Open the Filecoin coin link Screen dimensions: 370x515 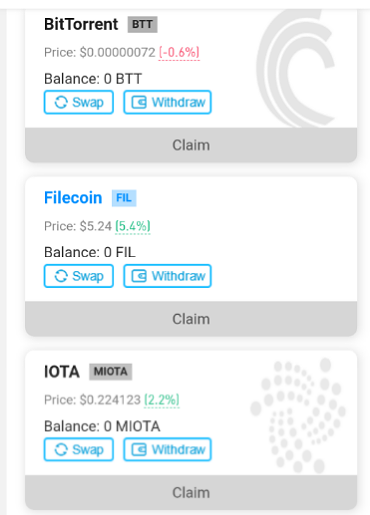pos(73,198)
